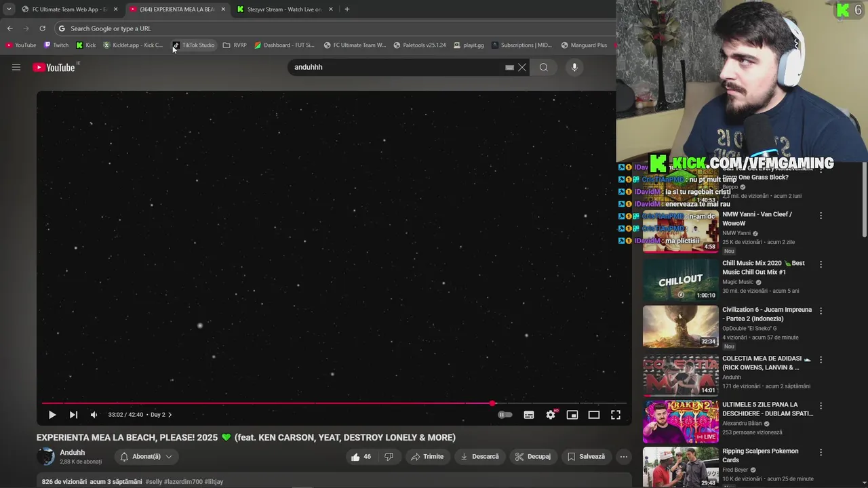Toggle the autoplay switch
The width and height of the screenshot is (868, 488).
[x=505, y=415]
